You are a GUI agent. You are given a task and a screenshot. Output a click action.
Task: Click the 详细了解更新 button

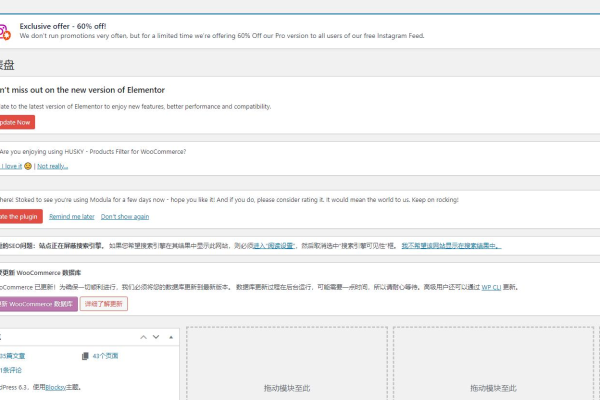pyautogui.click(x=106, y=303)
